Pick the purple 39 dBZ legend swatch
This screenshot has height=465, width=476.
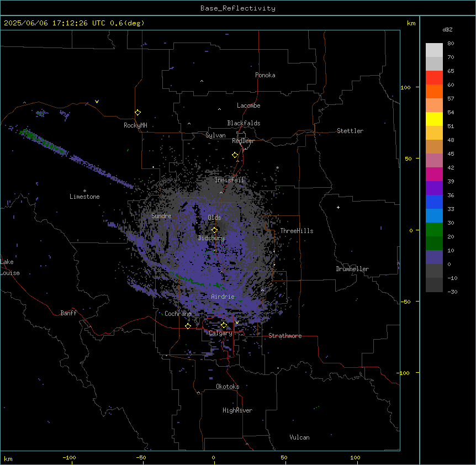pos(434,188)
